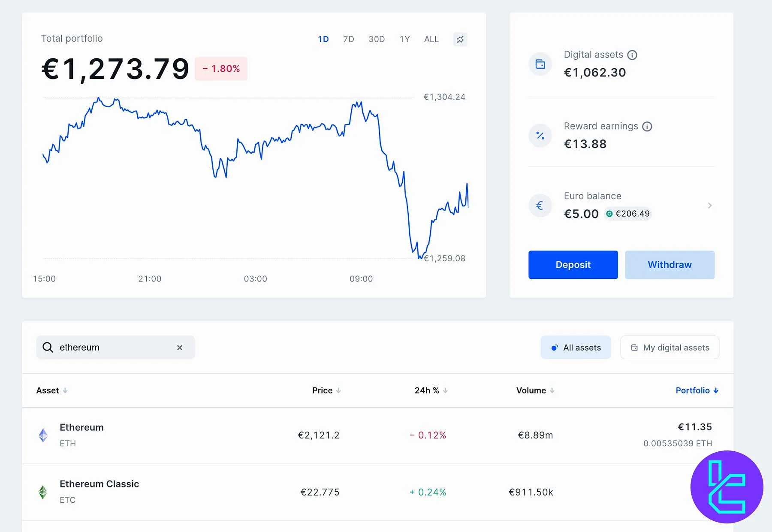The image size is (772, 532).
Task: Toggle the All assets filter
Action: 576,348
